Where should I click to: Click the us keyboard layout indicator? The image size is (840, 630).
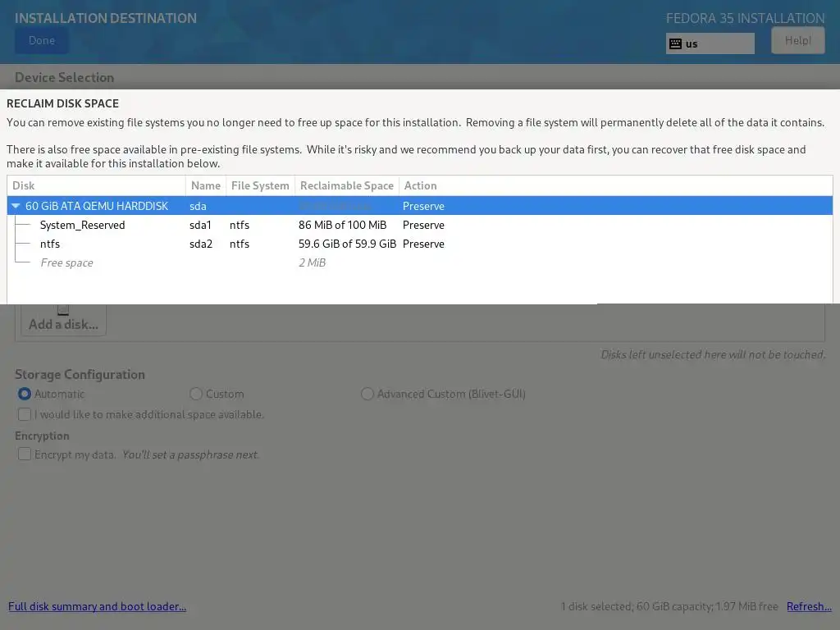pyautogui.click(x=710, y=43)
